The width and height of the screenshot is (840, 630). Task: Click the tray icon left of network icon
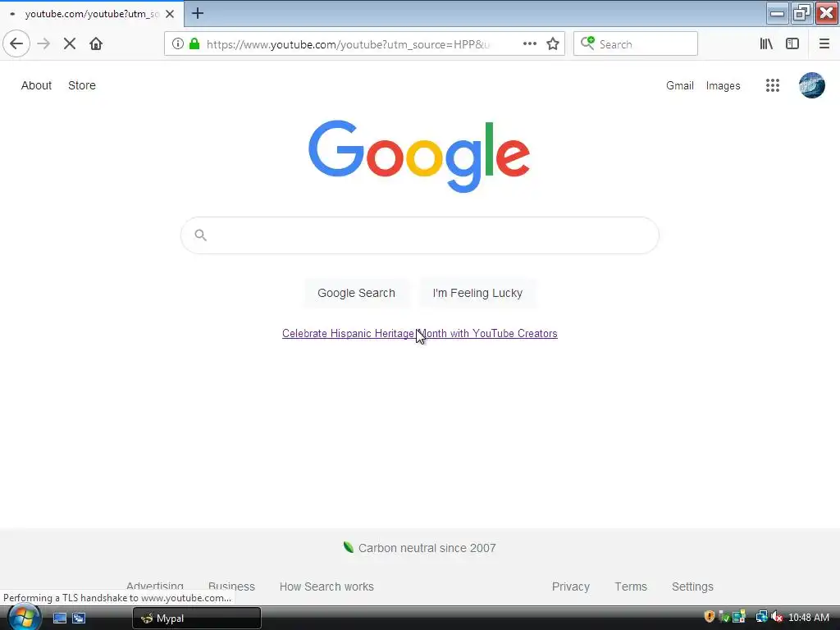pyautogui.click(x=739, y=617)
